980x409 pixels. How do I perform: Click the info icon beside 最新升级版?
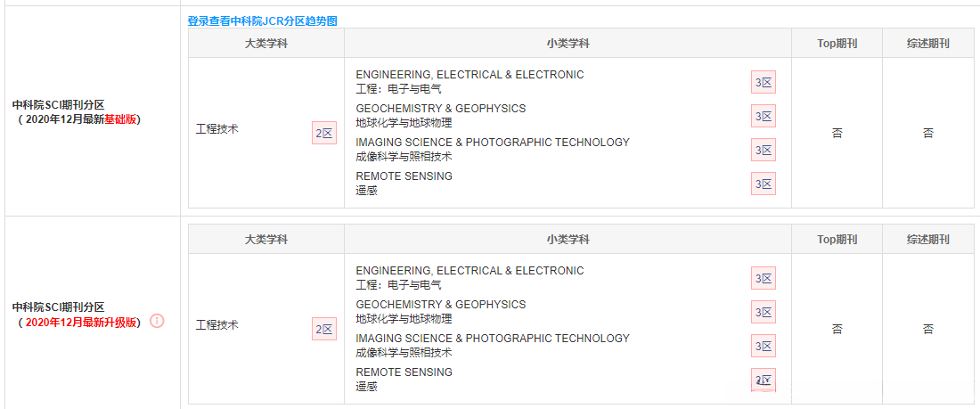pos(158,321)
